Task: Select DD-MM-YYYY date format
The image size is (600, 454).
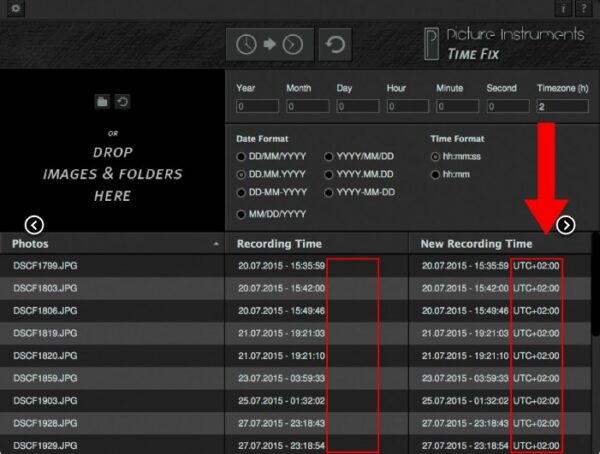Action: click(x=272, y=192)
